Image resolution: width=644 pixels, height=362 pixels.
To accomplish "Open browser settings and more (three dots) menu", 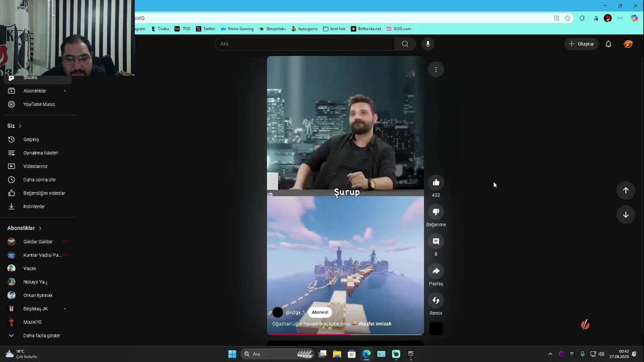I will point(620,18).
